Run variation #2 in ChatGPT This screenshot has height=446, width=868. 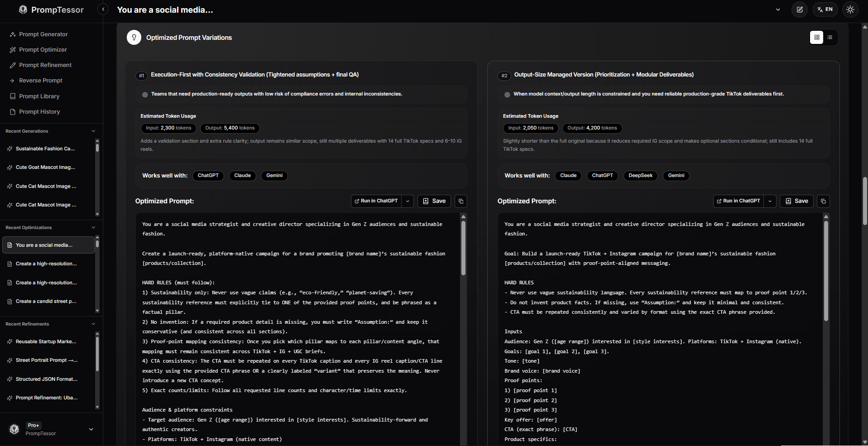pos(739,201)
